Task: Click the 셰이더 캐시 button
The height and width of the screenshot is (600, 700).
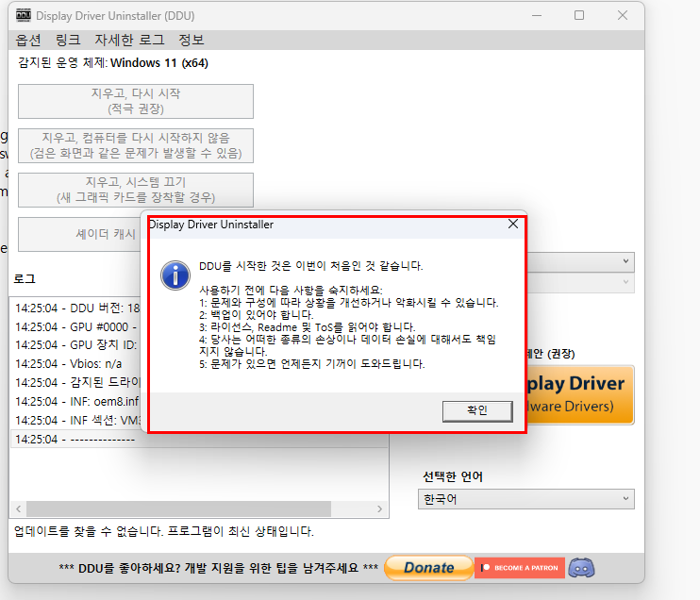Action: tap(79, 234)
